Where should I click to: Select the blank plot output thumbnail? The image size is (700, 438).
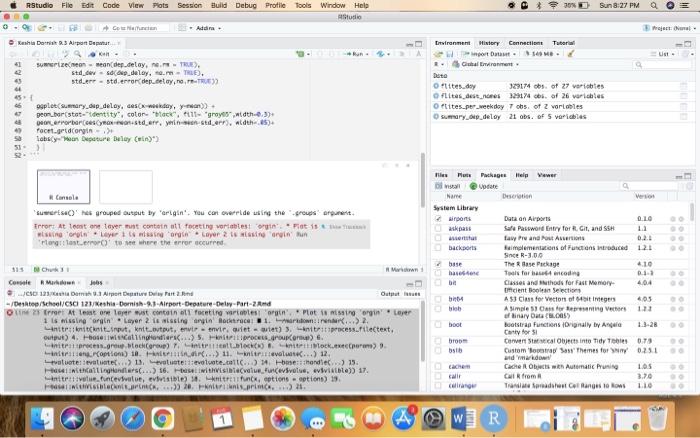(126, 187)
